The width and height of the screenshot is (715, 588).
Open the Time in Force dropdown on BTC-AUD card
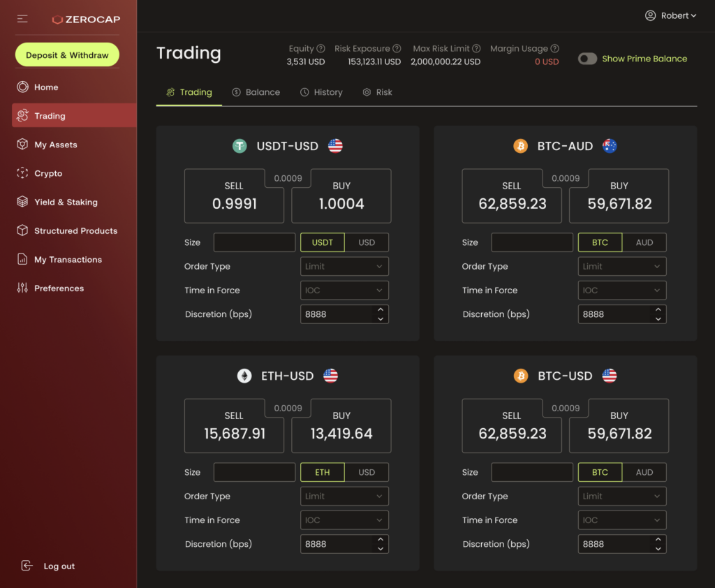tap(621, 290)
